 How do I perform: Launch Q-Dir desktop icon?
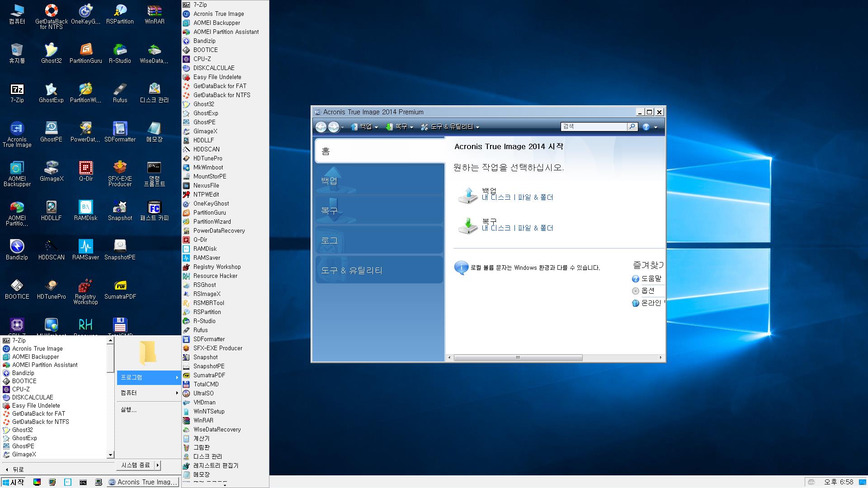click(x=85, y=171)
